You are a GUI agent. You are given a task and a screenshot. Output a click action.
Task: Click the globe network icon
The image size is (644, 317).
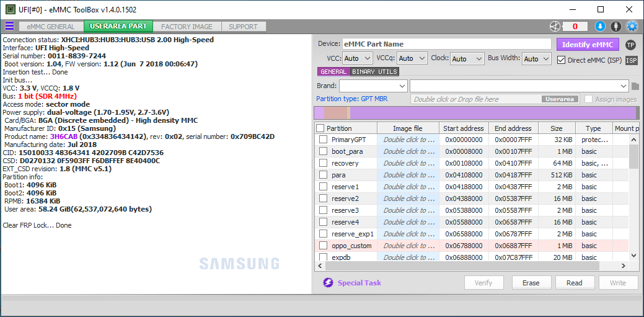click(x=555, y=26)
